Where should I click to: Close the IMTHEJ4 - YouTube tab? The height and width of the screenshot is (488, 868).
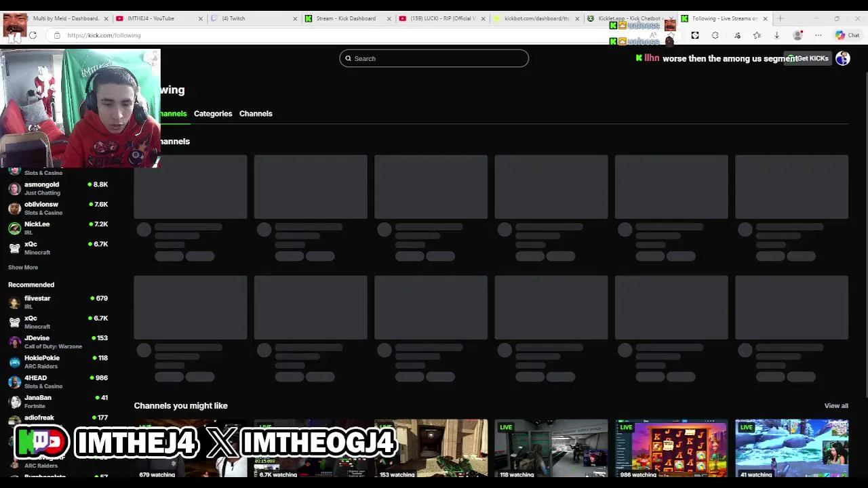click(200, 18)
